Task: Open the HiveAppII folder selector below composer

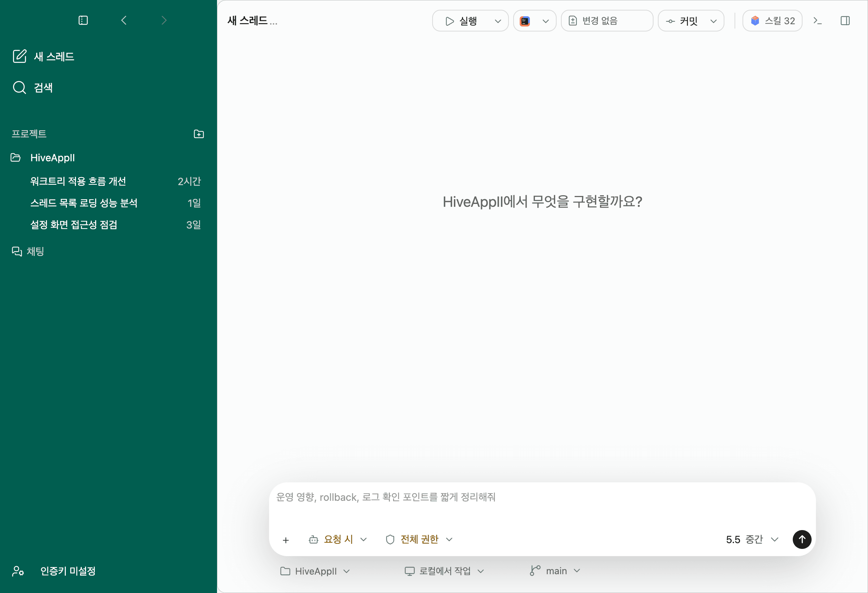Action: tap(315, 571)
